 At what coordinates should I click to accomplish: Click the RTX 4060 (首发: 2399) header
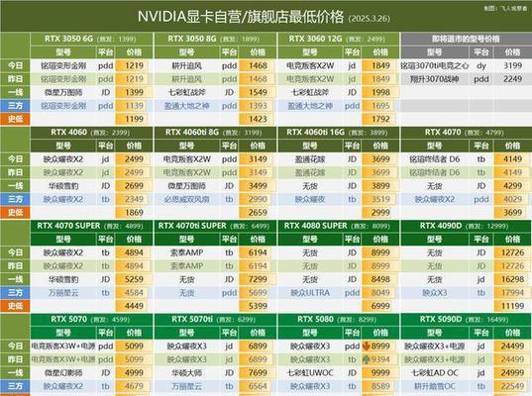[x=91, y=133]
